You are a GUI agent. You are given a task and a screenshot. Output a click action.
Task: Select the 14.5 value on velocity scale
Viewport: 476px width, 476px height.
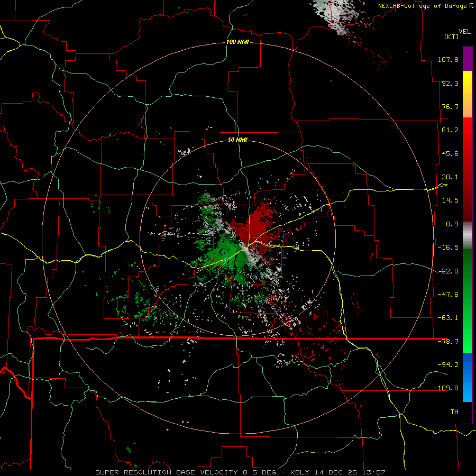tap(450, 200)
